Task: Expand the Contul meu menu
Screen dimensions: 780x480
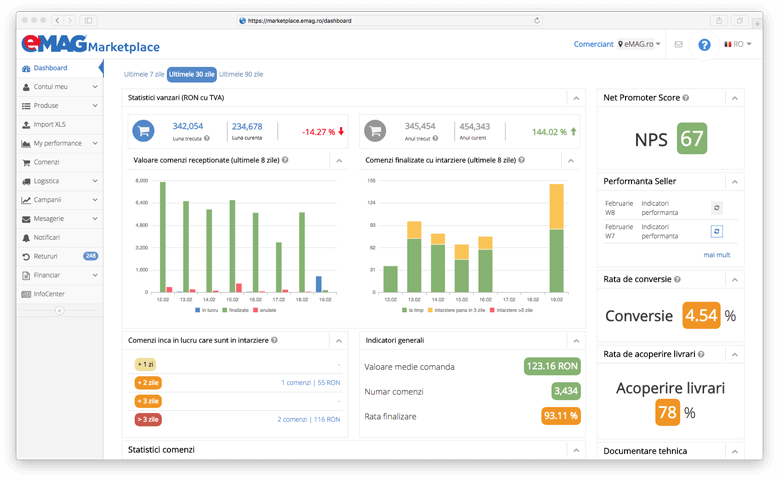Action: click(59, 87)
